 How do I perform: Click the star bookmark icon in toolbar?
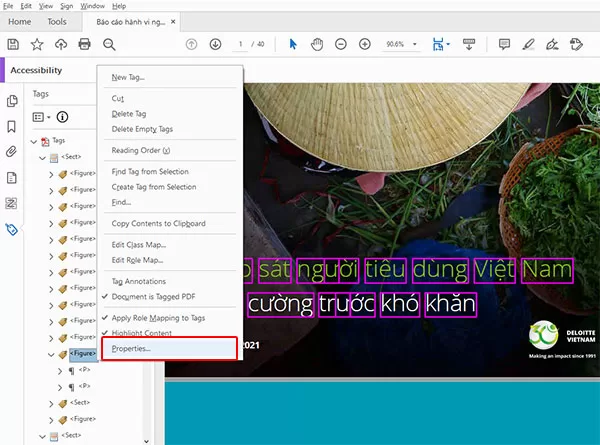tap(37, 44)
